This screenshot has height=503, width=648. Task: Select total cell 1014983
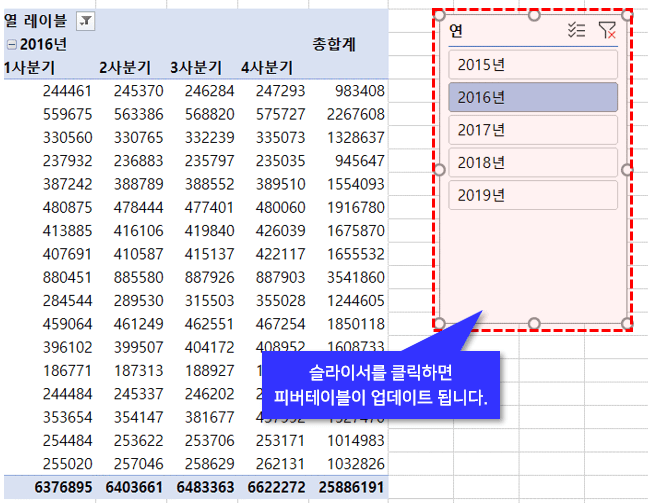click(356, 441)
